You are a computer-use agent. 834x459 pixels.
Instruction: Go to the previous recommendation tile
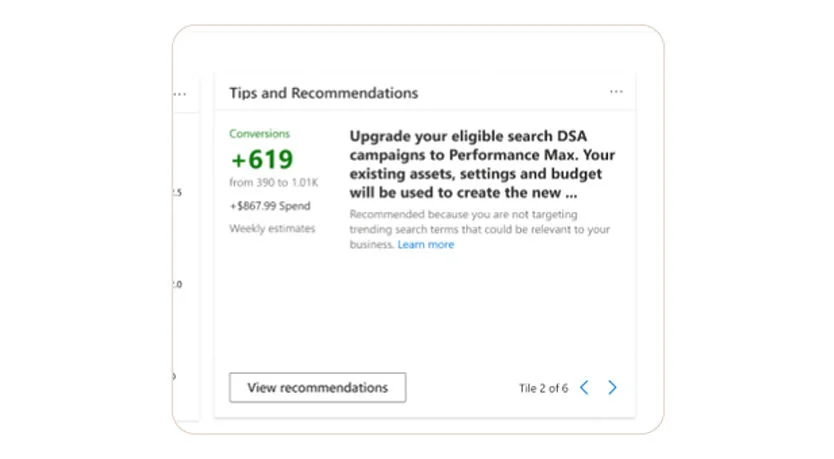(x=584, y=388)
